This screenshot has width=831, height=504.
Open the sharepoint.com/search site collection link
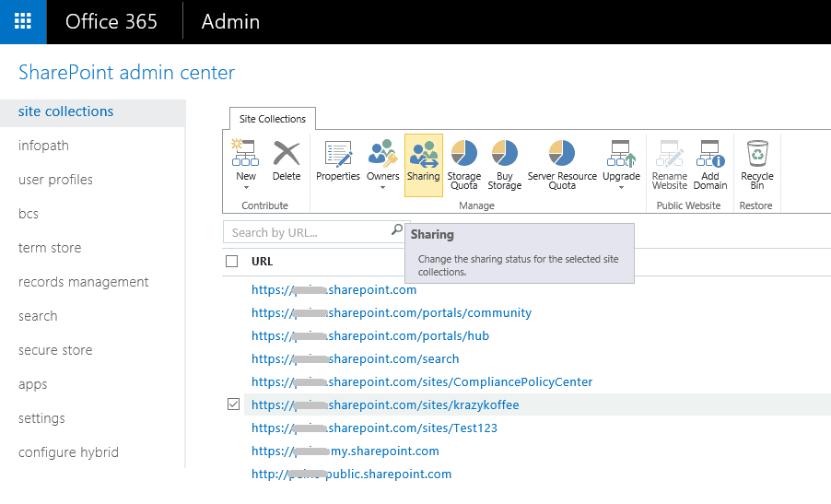click(x=355, y=358)
